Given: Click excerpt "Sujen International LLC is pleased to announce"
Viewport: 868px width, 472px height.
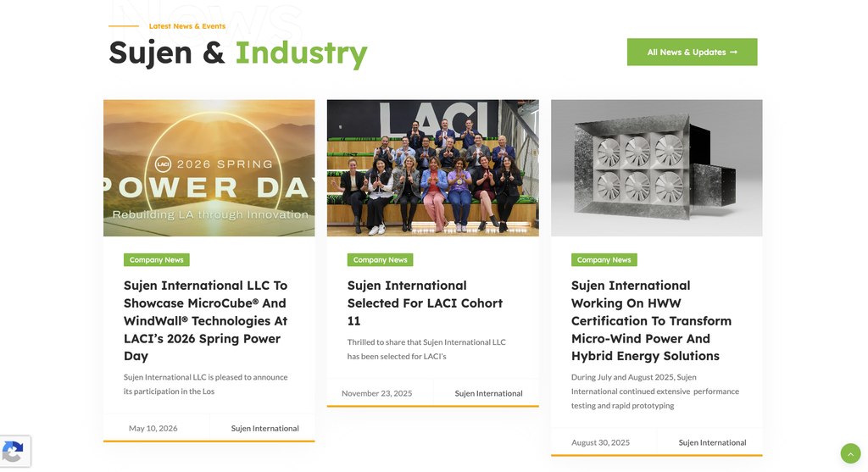Looking at the screenshot, I should pos(205,384).
